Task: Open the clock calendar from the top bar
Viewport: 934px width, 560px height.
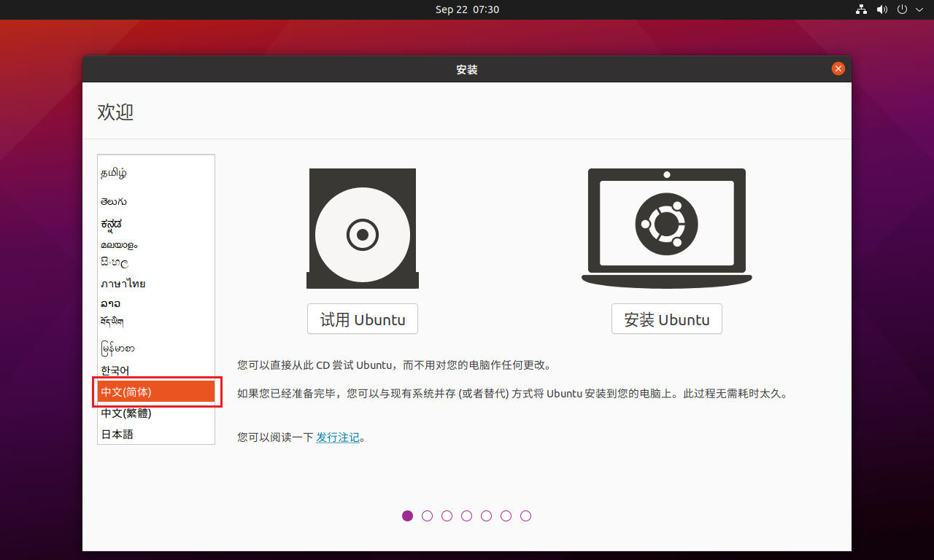Action: tap(467, 9)
